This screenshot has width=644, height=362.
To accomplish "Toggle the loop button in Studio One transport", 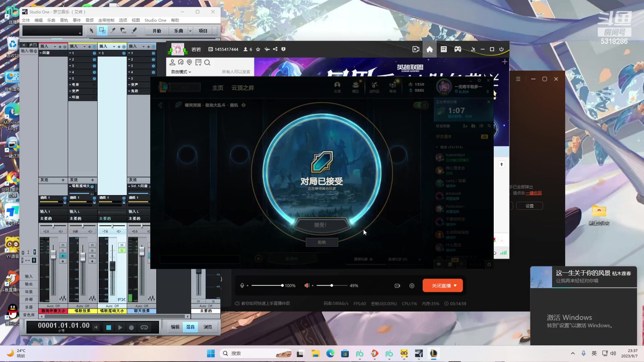I will click(144, 327).
